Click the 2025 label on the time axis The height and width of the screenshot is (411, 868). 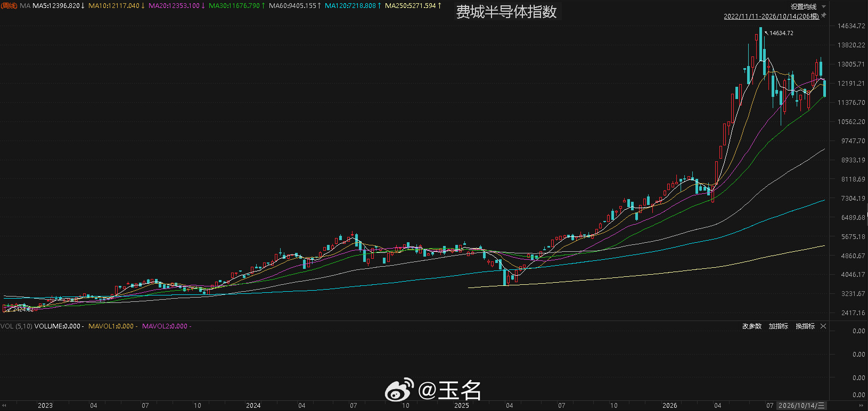tap(462, 406)
